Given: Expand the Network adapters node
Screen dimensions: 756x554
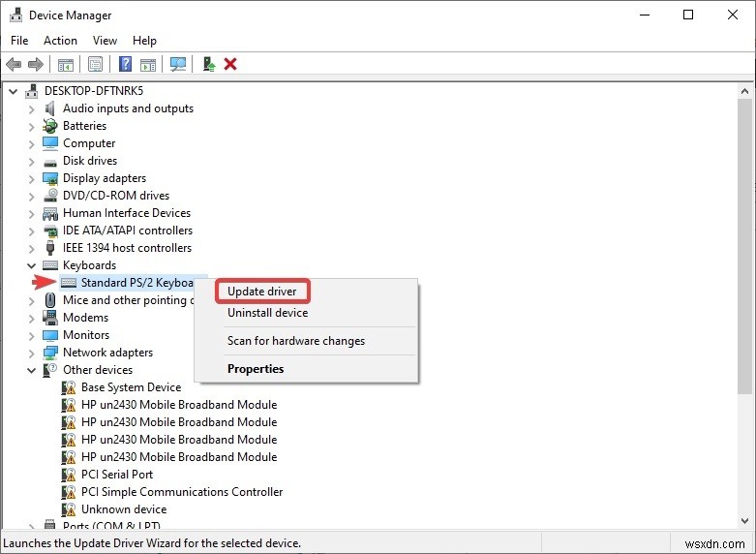Looking at the screenshot, I should coord(31,354).
